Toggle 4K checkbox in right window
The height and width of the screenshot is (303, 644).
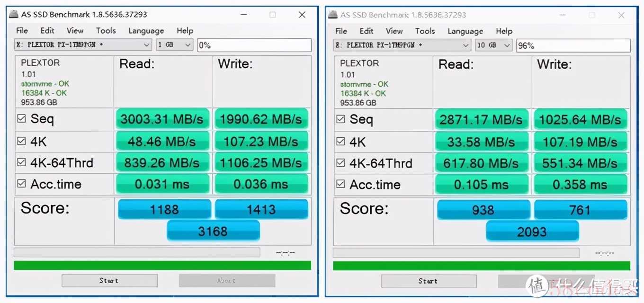[x=340, y=142]
